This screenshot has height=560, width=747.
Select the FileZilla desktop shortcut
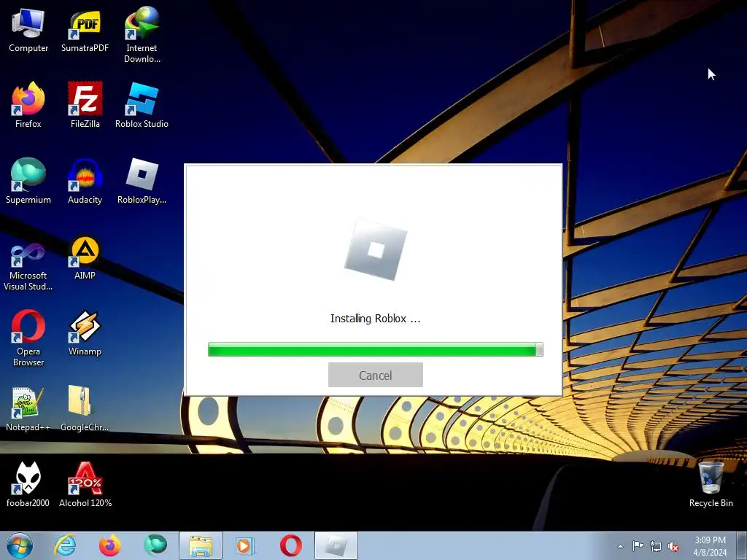click(x=85, y=105)
